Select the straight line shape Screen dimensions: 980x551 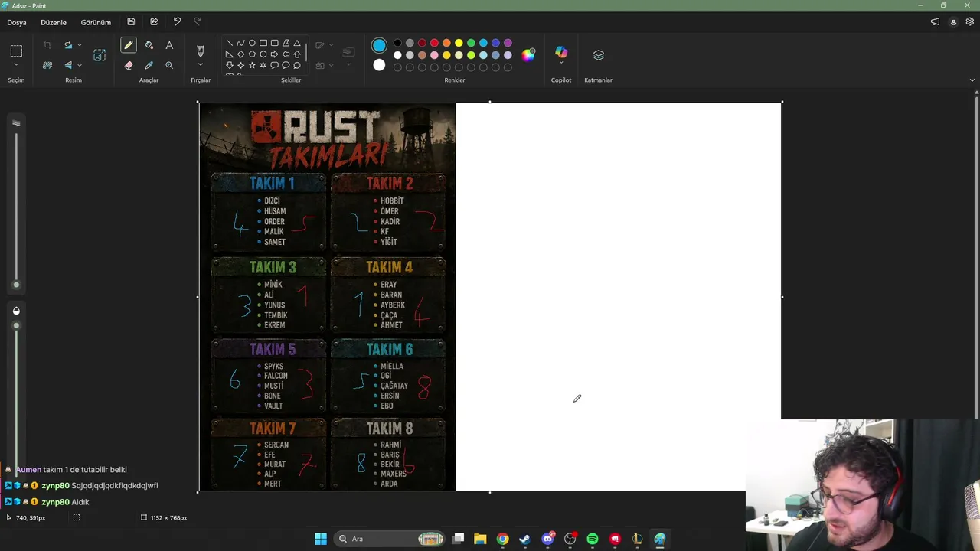click(x=229, y=43)
